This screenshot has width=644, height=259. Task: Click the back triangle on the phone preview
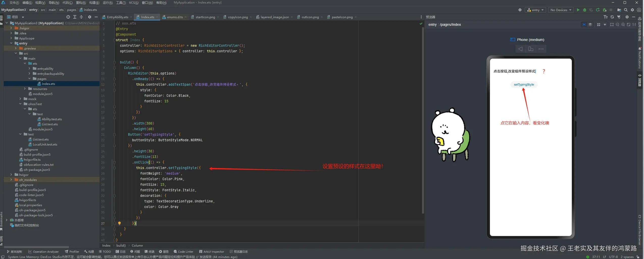click(x=521, y=49)
